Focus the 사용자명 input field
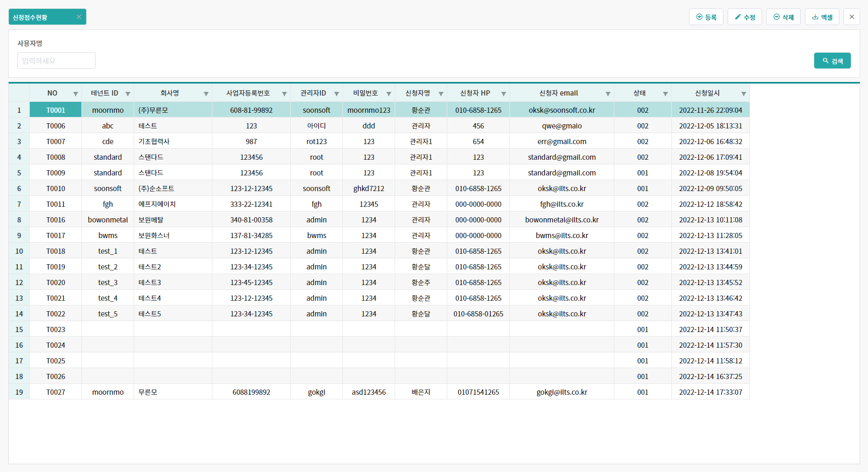 coord(56,61)
